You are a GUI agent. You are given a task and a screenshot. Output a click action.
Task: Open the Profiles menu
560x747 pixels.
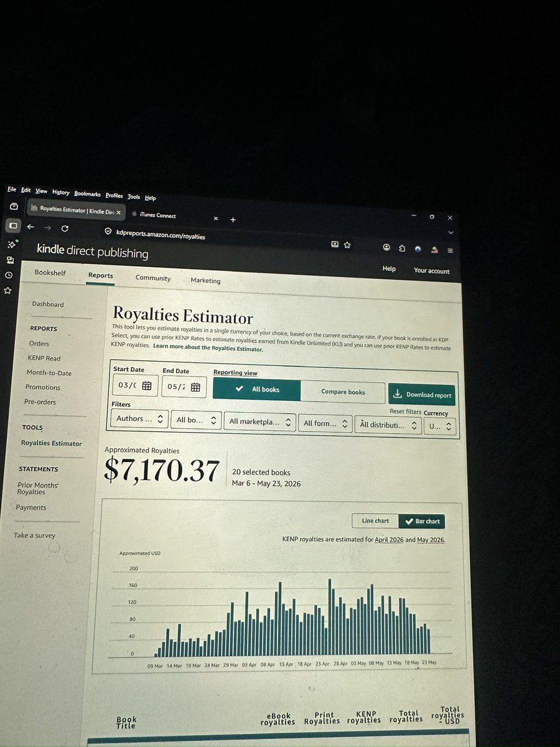click(x=114, y=195)
